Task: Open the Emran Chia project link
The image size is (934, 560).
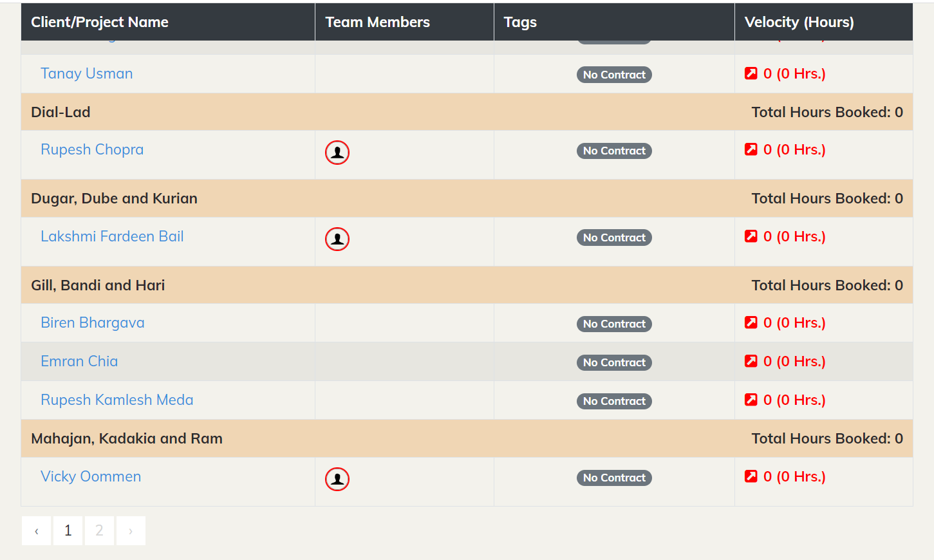Action: 79,361
